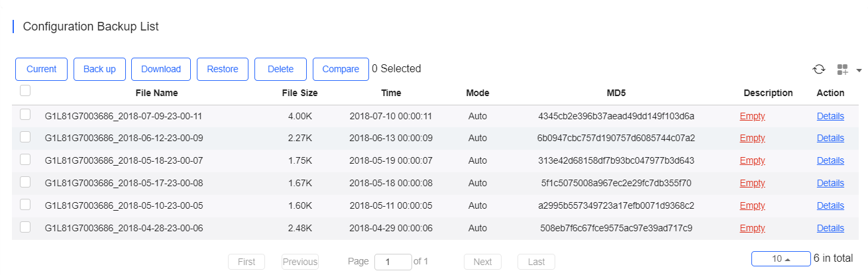Click the Back up button
This screenshot has width=868, height=275.
[99, 69]
